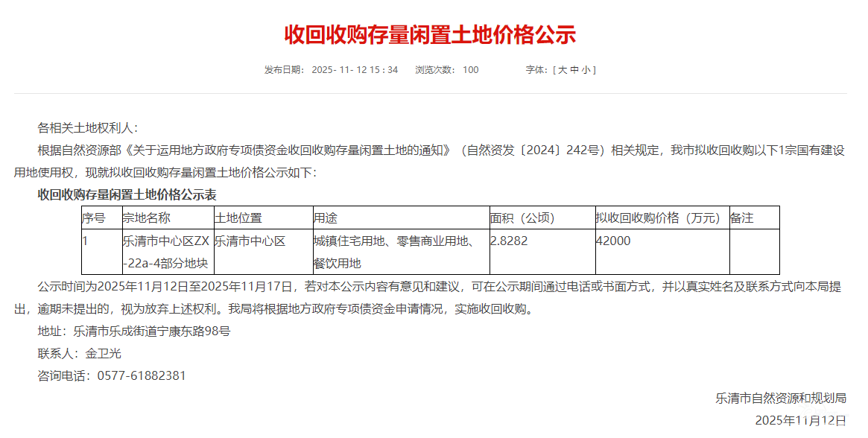The image size is (868, 438).
Task: Click the 序号 table column header
Action: coord(94,218)
